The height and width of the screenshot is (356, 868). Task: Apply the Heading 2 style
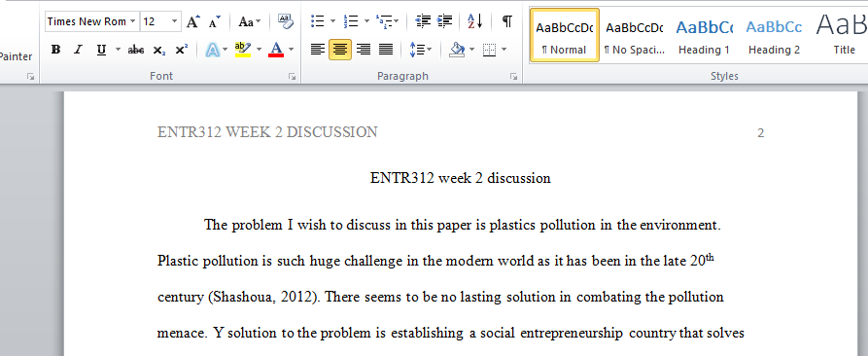coord(774,34)
